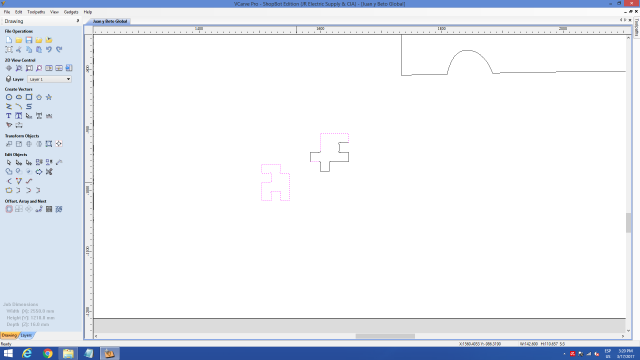Open the Toolpaths menu

click(x=36, y=12)
